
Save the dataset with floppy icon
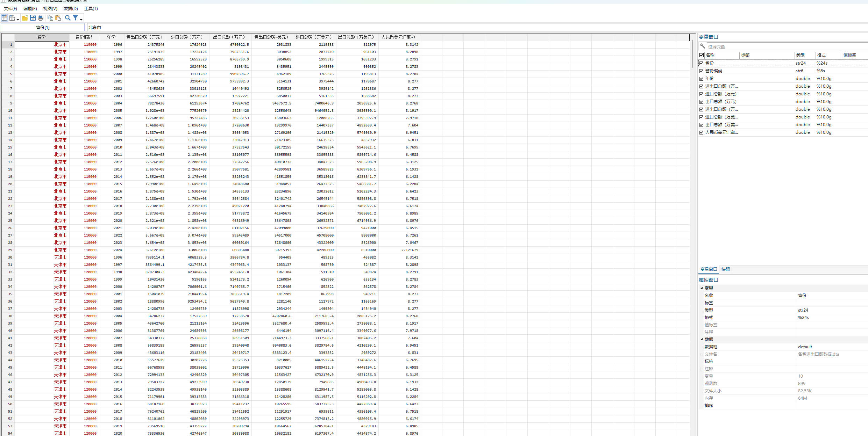pyautogui.click(x=33, y=18)
